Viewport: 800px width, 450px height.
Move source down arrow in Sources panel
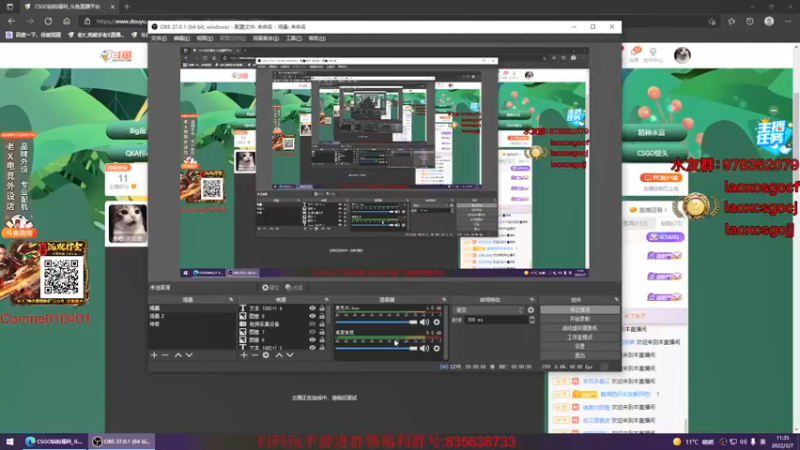pyautogui.click(x=290, y=355)
